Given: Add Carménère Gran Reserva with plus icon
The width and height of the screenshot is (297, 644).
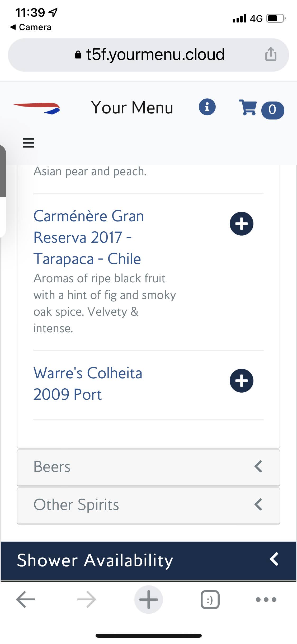Looking at the screenshot, I should (x=241, y=224).
